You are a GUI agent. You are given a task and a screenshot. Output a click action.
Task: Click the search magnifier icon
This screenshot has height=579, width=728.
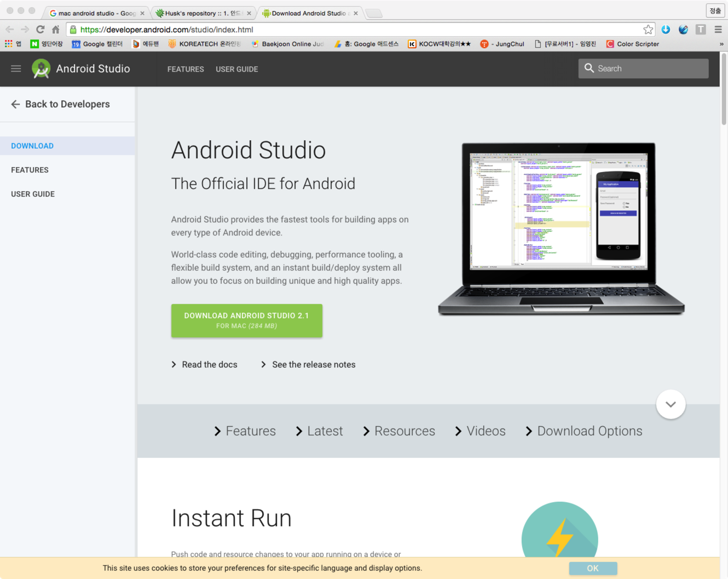(589, 68)
